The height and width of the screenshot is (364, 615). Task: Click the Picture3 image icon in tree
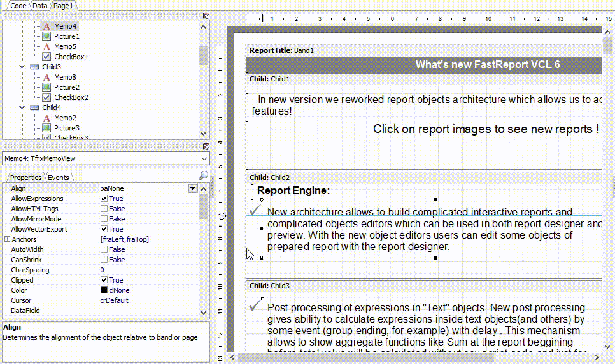[46, 128]
